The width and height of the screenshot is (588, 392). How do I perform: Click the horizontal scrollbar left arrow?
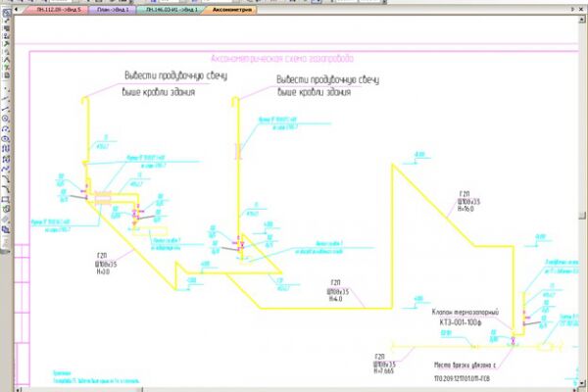19,390
